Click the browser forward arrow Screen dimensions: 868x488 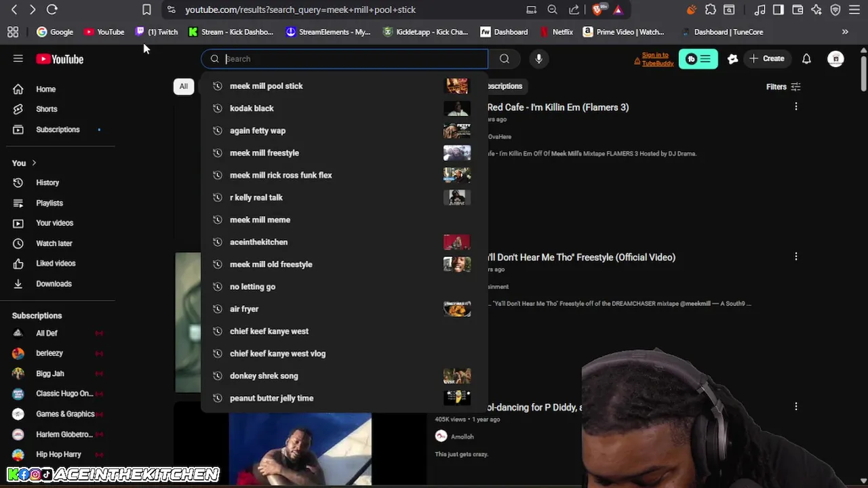point(32,9)
